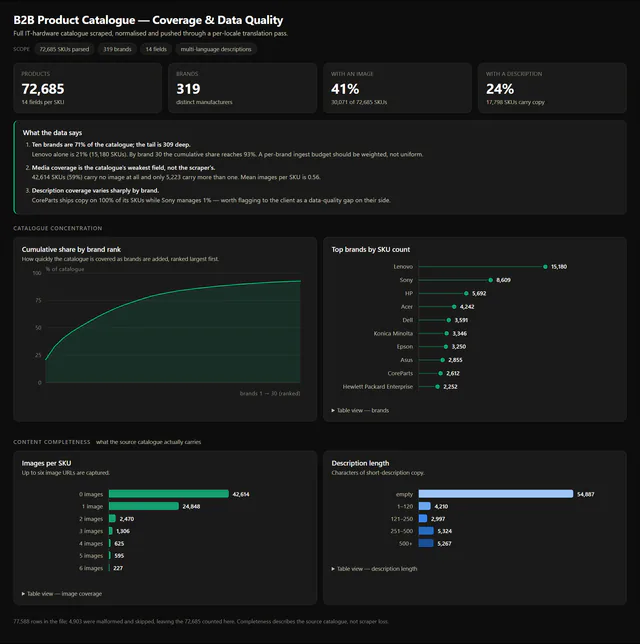Click the '319 brands' scope chip
Image resolution: width=640 pixels, height=644 pixels.
pyautogui.click(x=117, y=49)
